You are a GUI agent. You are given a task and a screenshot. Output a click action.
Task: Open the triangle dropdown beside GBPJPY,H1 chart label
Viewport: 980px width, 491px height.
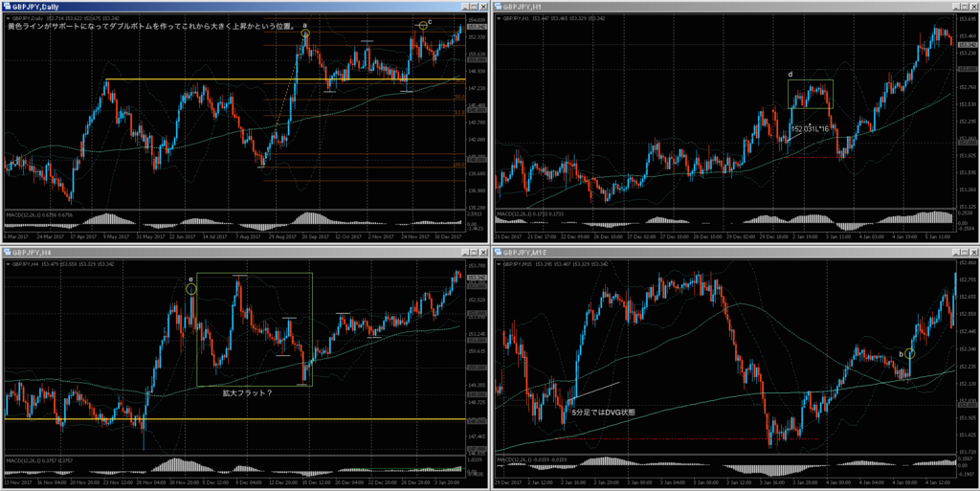click(498, 18)
